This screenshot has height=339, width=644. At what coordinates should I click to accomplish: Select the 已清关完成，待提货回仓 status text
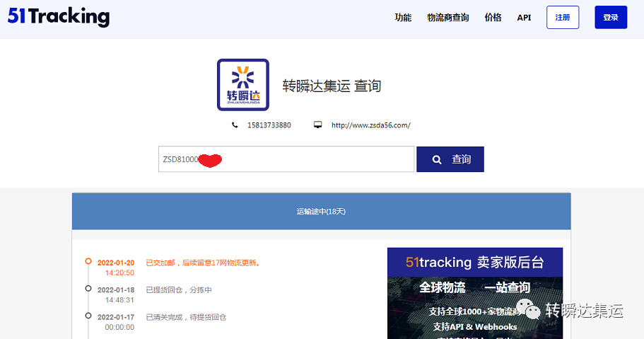pyautogui.click(x=186, y=317)
